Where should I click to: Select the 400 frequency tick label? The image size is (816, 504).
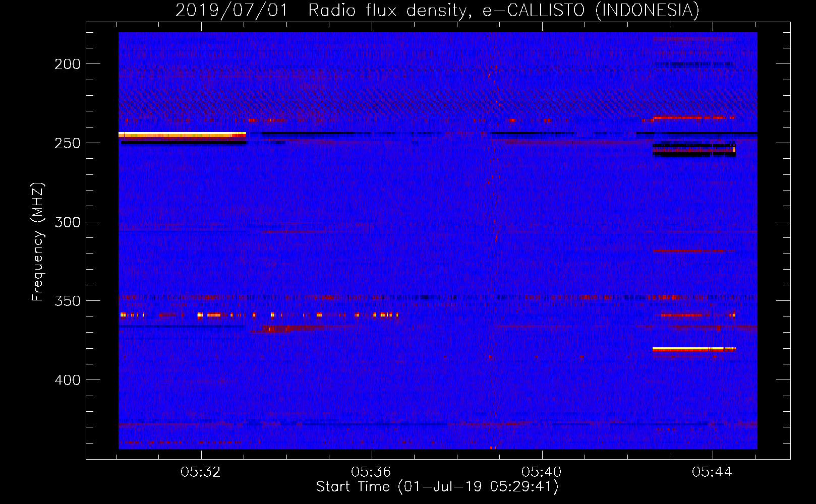(x=68, y=380)
